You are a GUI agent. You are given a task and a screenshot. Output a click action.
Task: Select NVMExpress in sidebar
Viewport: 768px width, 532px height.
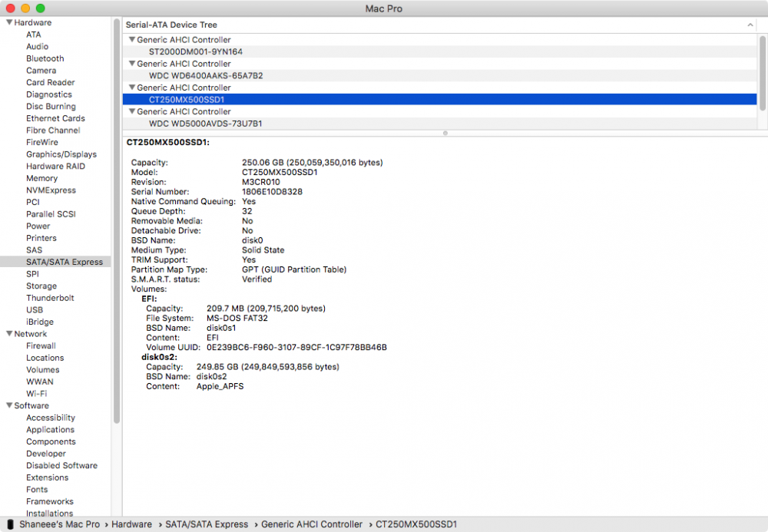[51, 190]
